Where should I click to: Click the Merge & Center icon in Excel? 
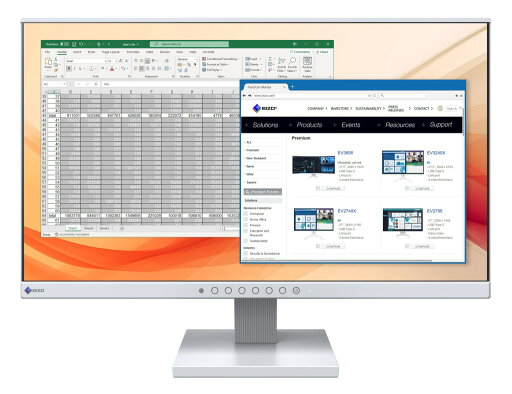[168, 69]
